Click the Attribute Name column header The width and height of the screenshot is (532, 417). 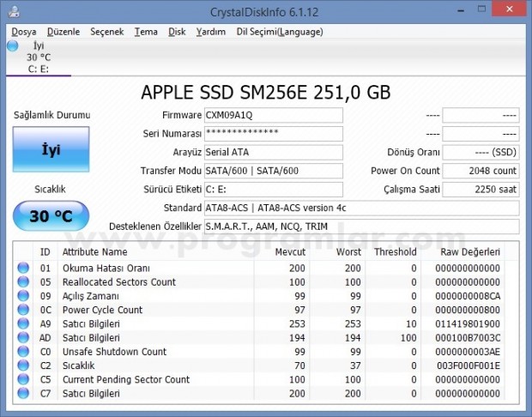pyautogui.click(x=155, y=251)
